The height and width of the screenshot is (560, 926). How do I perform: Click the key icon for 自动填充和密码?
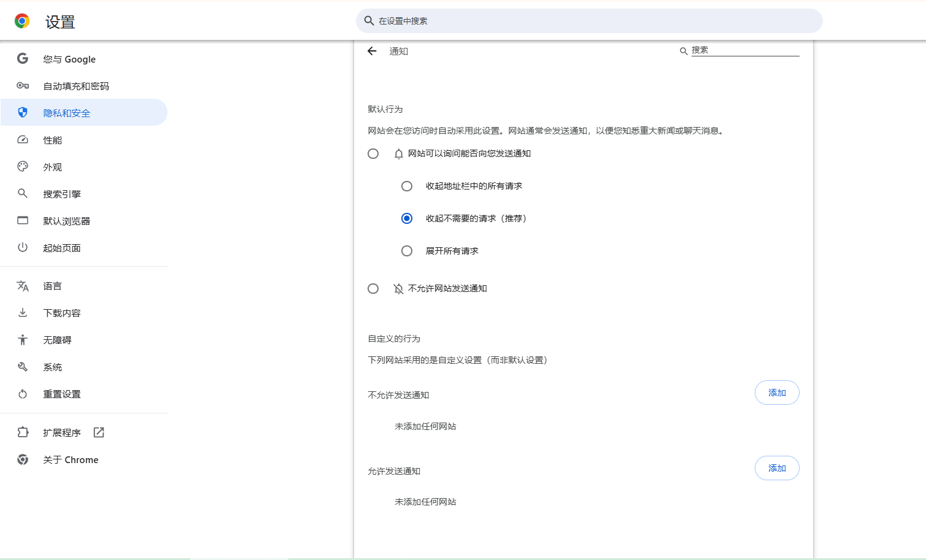coord(23,86)
